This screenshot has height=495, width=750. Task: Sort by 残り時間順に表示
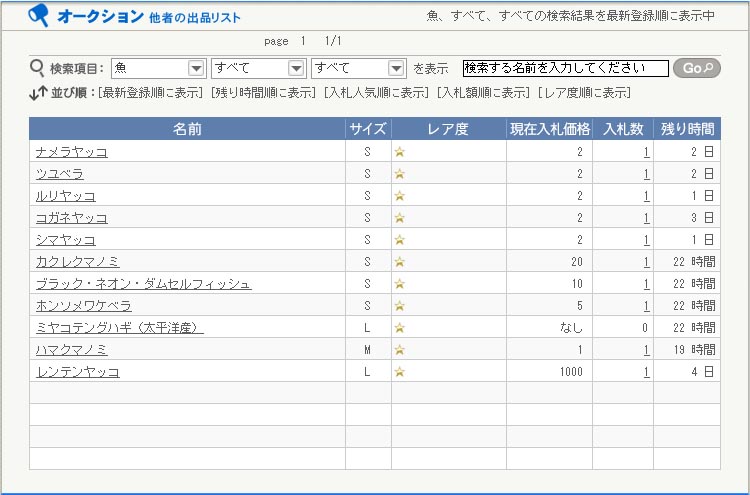click(264, 93)
